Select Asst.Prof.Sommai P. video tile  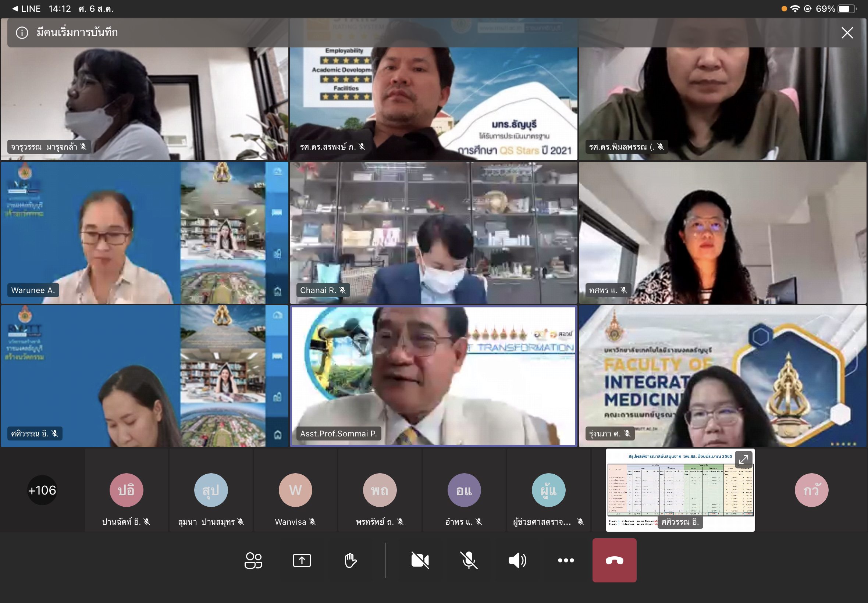point(433,376)
